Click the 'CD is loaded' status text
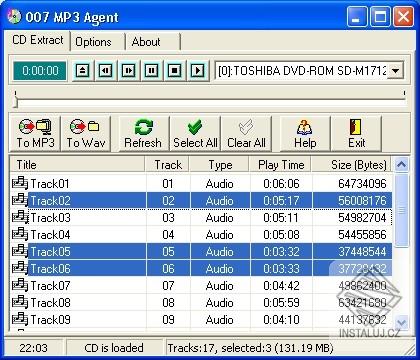The image size is (420, 360). [x=114, y=348]
